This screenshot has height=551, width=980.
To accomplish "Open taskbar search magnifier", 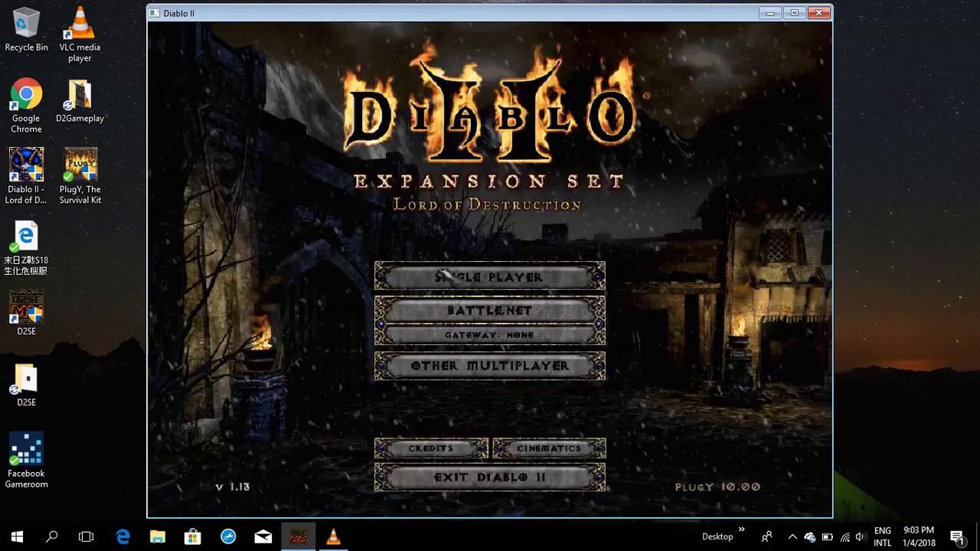I will (x=51, y=536).
